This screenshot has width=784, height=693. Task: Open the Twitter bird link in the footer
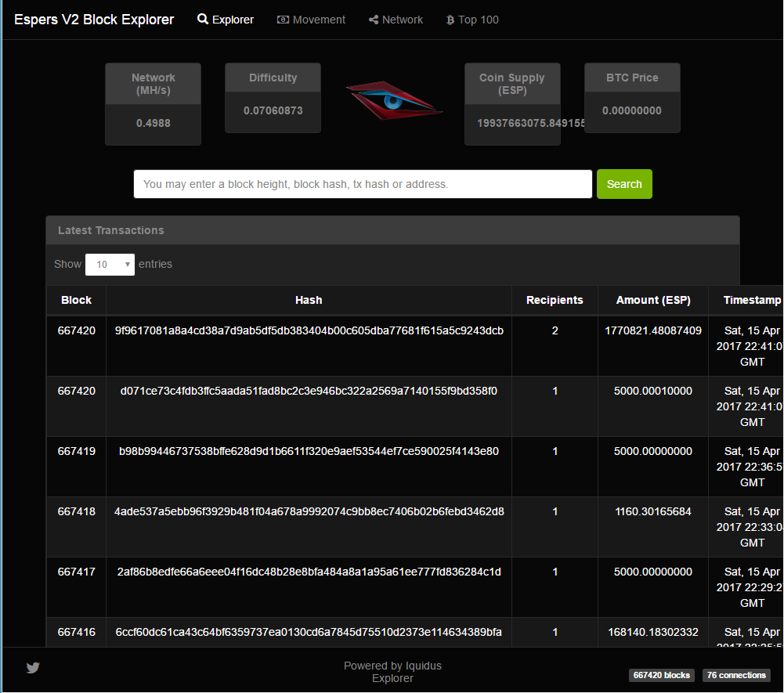[x=33, y=667]
